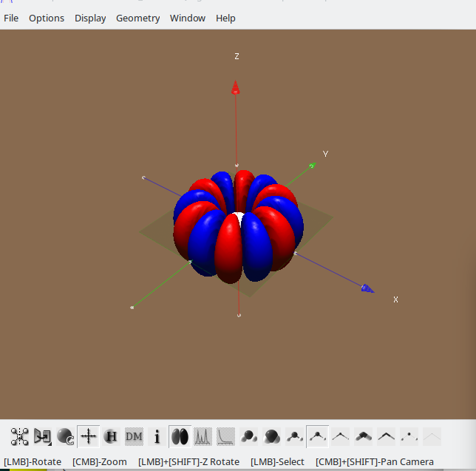
Task: Select the small dotted atoms display style
Action: click(409, 436)
